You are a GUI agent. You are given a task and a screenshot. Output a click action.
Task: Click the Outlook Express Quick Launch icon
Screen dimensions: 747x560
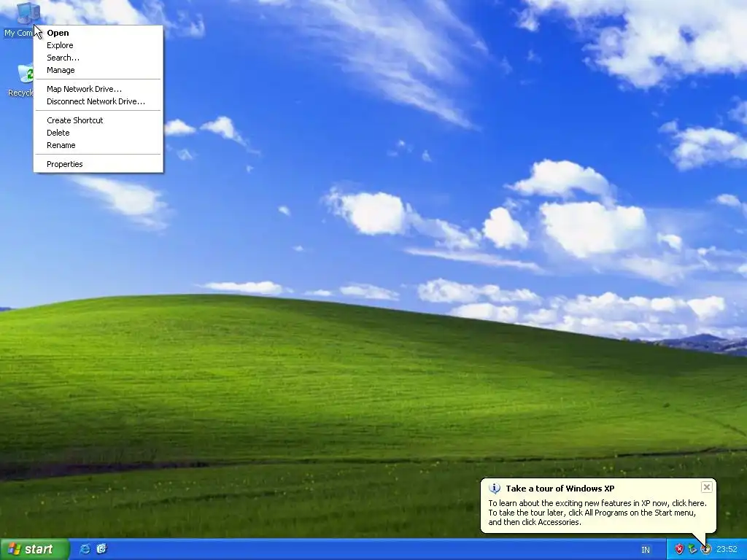pyautogui.click(x=101, y=549)
